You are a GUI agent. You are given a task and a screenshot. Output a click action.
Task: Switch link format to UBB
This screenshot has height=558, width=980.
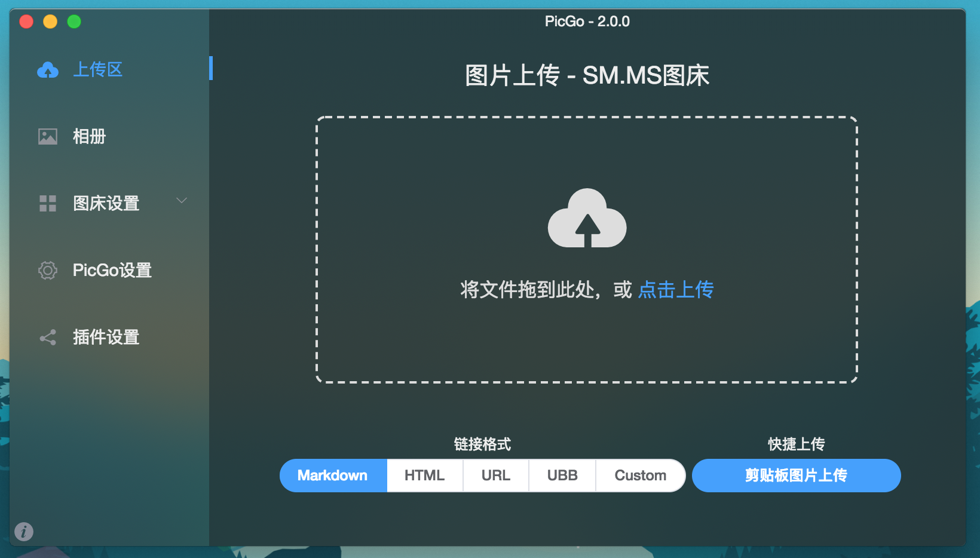(x=562, y=476)
